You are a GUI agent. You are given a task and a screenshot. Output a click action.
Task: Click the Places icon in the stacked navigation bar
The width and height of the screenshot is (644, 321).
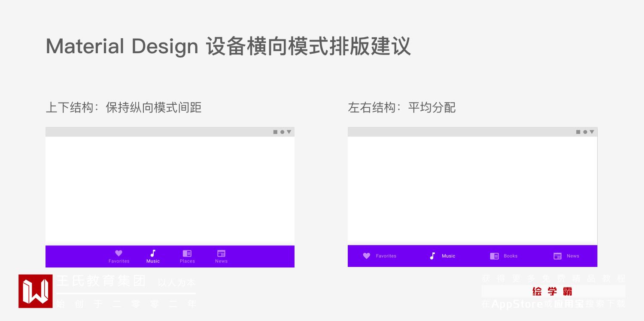[x=187, y=253]
